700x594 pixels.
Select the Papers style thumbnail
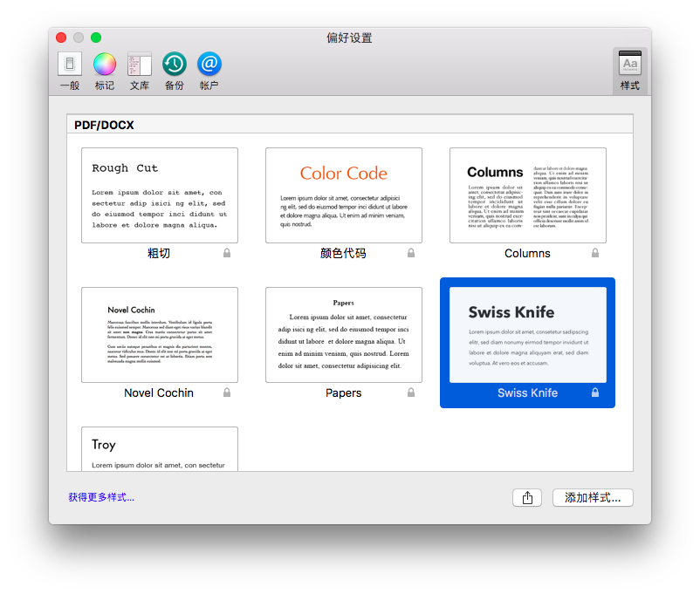pyautogui.click(x=344, y=335)
